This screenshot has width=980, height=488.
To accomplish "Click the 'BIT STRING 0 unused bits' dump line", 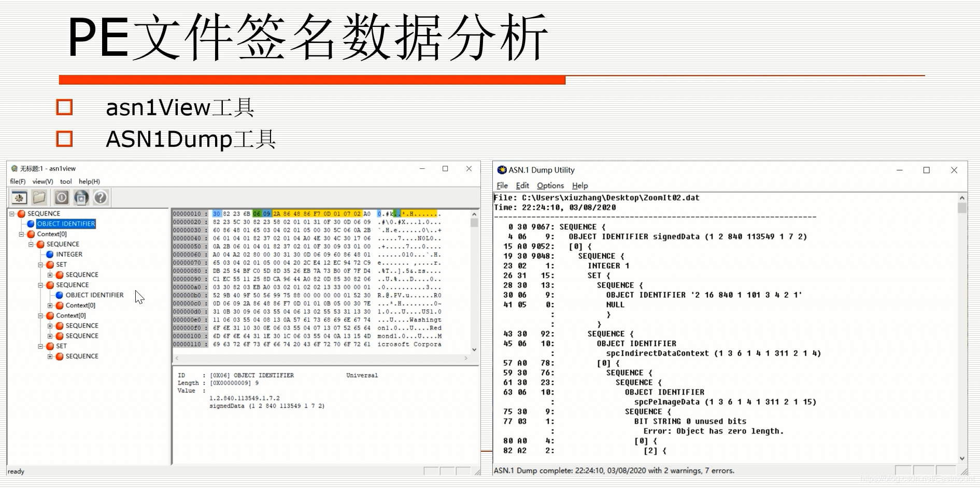I will pyautogui.click(x=690, y=422).
